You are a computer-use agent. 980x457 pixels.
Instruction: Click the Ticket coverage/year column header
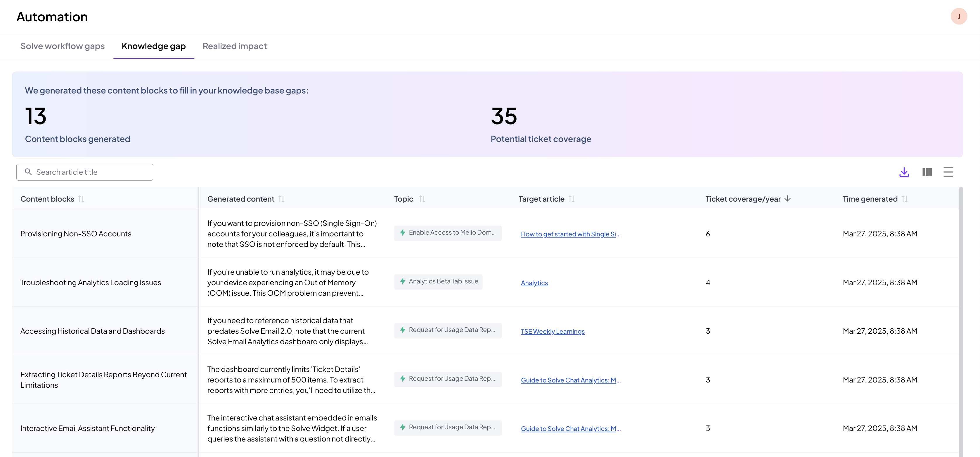point(743,199)
